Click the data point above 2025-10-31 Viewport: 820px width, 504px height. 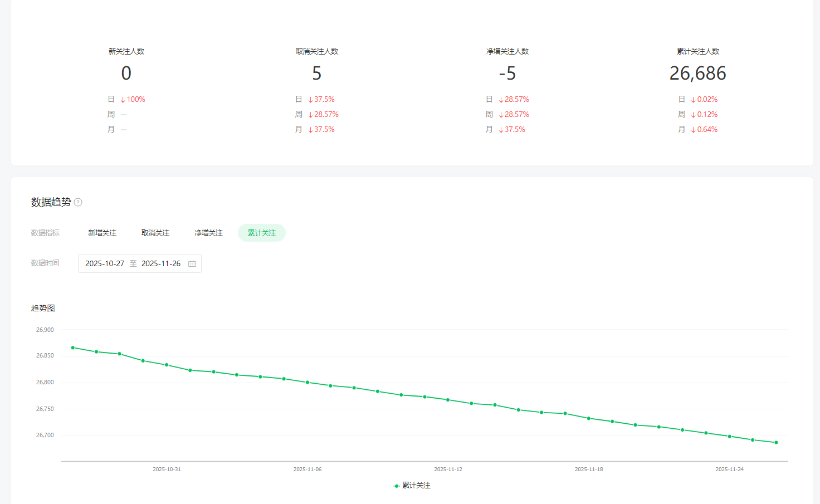point(167,365)
